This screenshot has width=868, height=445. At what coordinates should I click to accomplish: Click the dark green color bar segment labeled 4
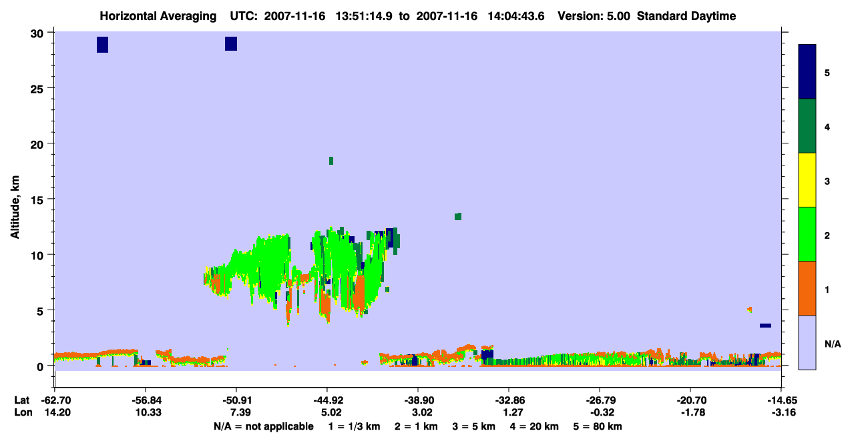[x=807, y=126]
